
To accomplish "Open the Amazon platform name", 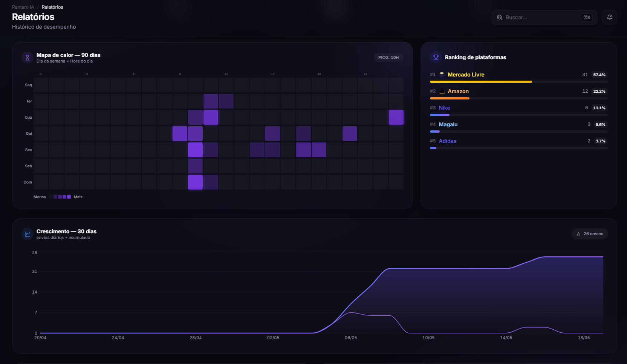I will tap(458, 91).
